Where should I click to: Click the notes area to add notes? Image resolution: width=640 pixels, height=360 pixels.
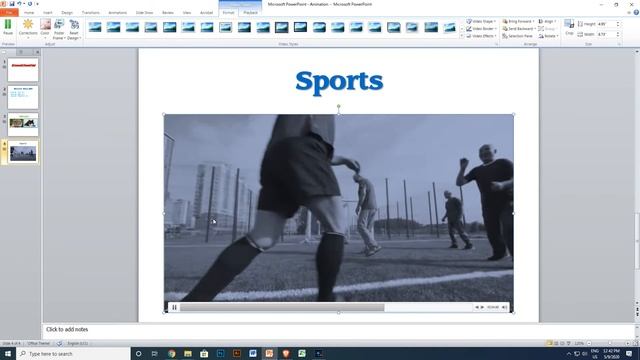pos(338,329)
